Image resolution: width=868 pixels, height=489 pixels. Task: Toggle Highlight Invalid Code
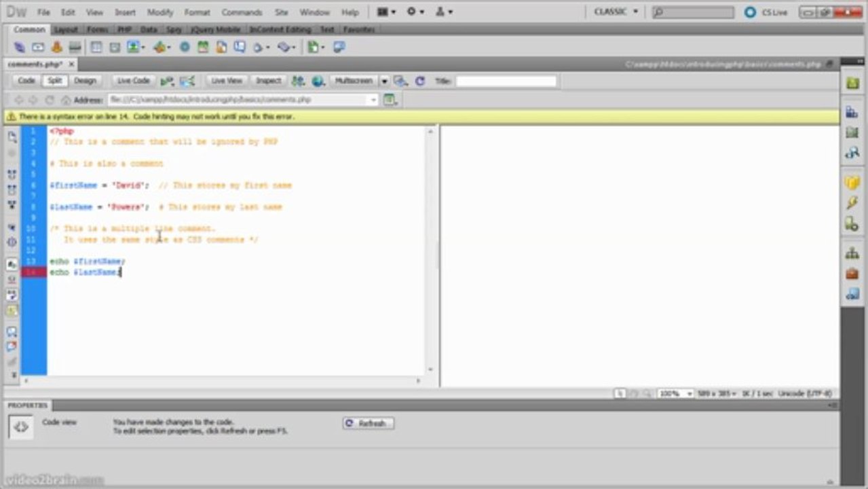12,280
